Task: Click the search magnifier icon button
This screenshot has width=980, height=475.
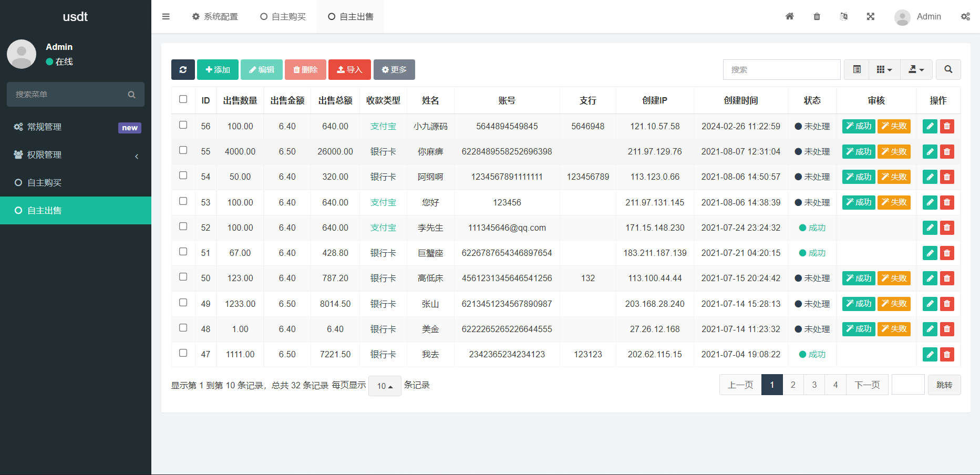Action: click(x=948, y=69)
